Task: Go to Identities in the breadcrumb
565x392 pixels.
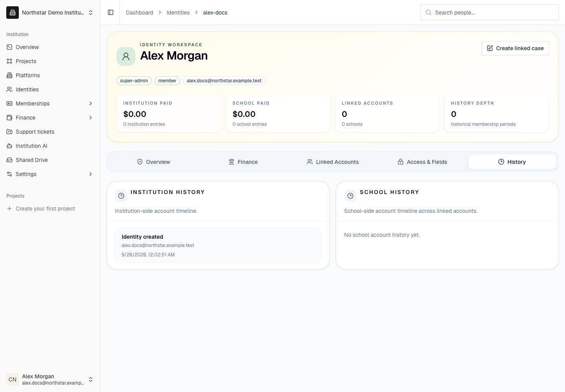Action: click(x=178, y=13)
